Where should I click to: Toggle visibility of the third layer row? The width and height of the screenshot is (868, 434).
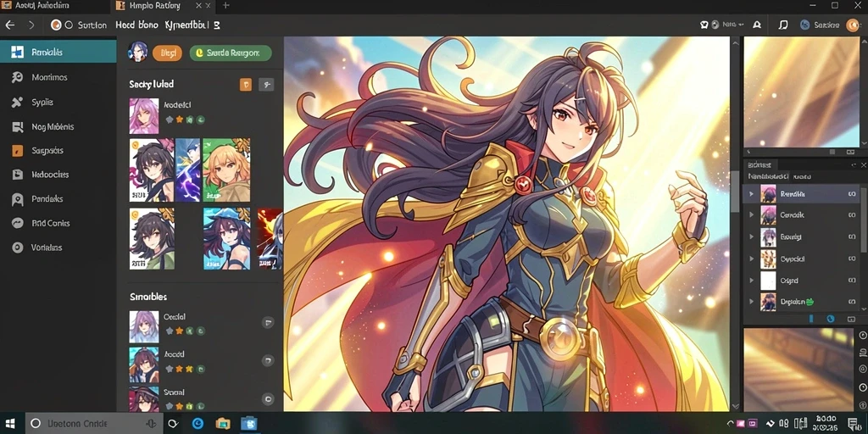click(852, 237)
